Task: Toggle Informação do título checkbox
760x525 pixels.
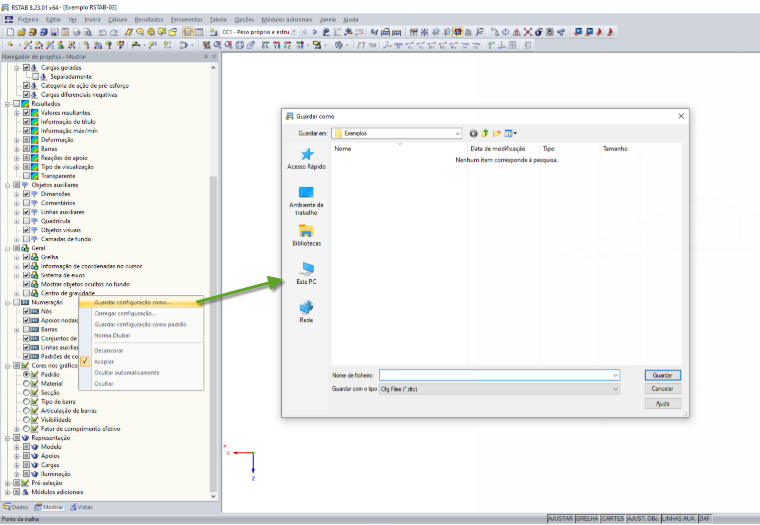Action: pyautogui.click(x=27, y=122)
